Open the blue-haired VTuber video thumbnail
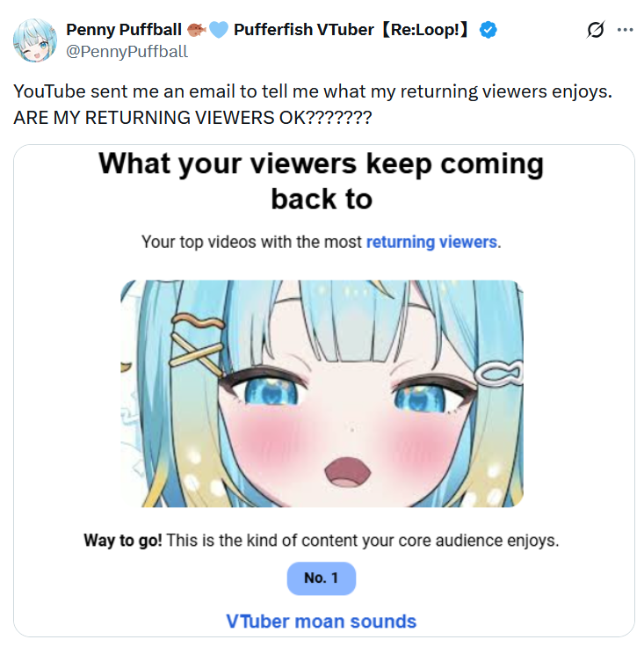This screenshot has width=644, height=647. coord(322,394)
